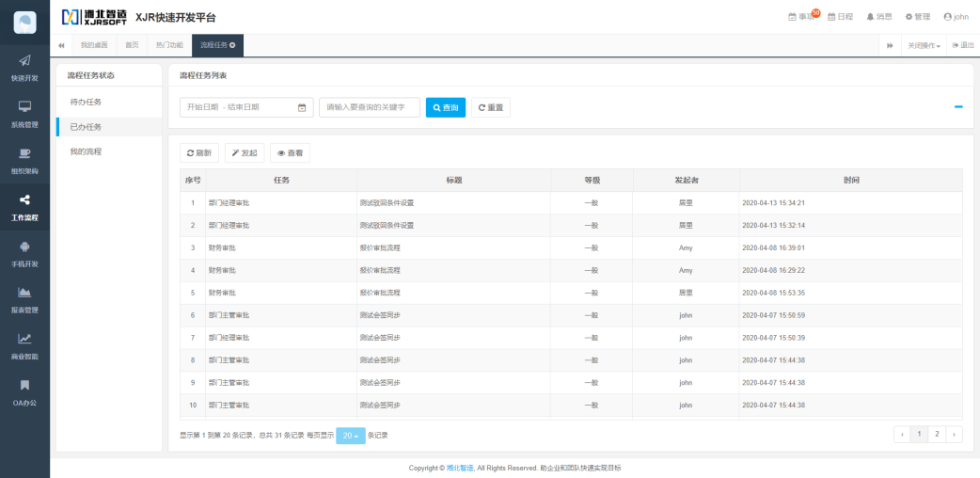Image resolution: width=980 pixels, height=478 pixels.
Task: Select the row timestamped 2020-04-13 15:34:21
Action: [x=571, y=202]
